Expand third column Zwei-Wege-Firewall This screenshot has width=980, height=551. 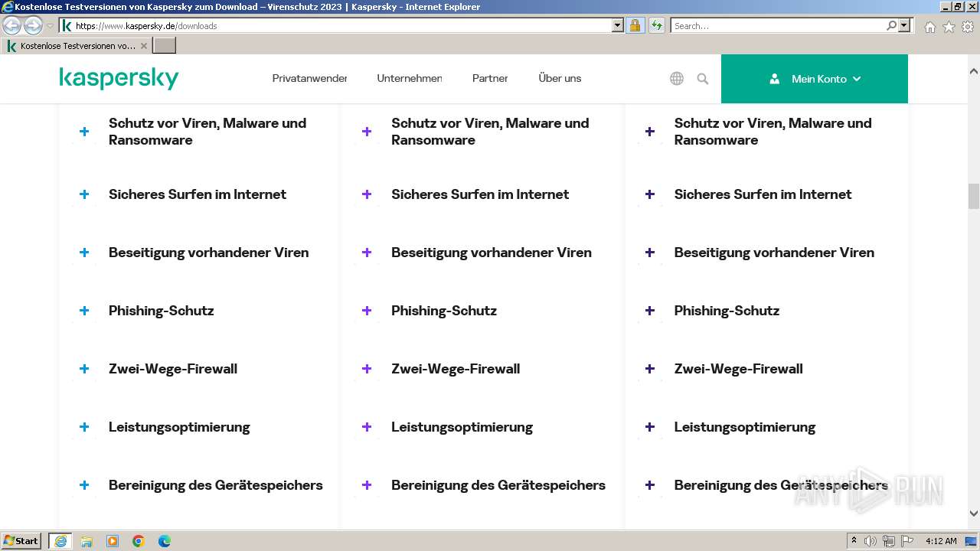[650, 369]
